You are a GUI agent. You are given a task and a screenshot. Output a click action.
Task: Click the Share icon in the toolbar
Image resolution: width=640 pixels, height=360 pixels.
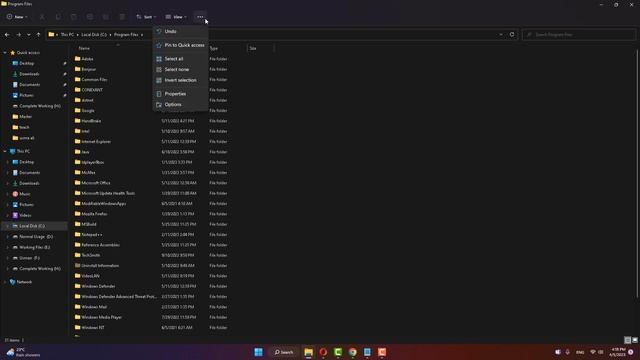(106, 17)
